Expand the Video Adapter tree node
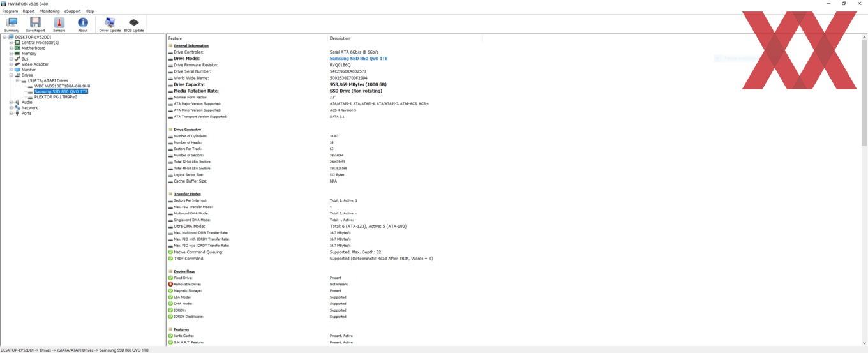868x353 pixels. 11,64
